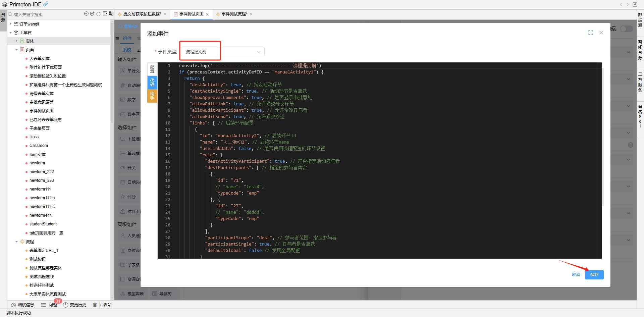The width and height of the screenshot is (644, 317).
Task: Click the 取消 button
Action: click(x=576, y=275)
